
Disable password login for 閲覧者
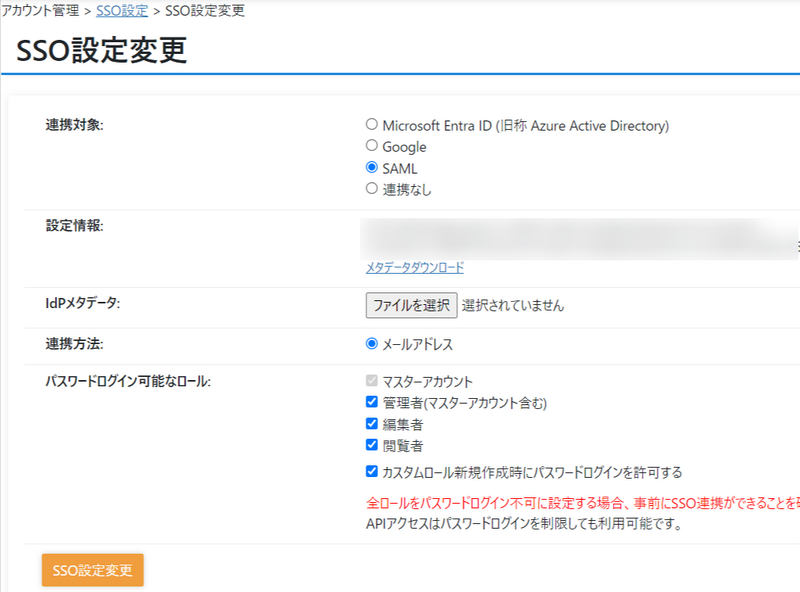[372, 445]
